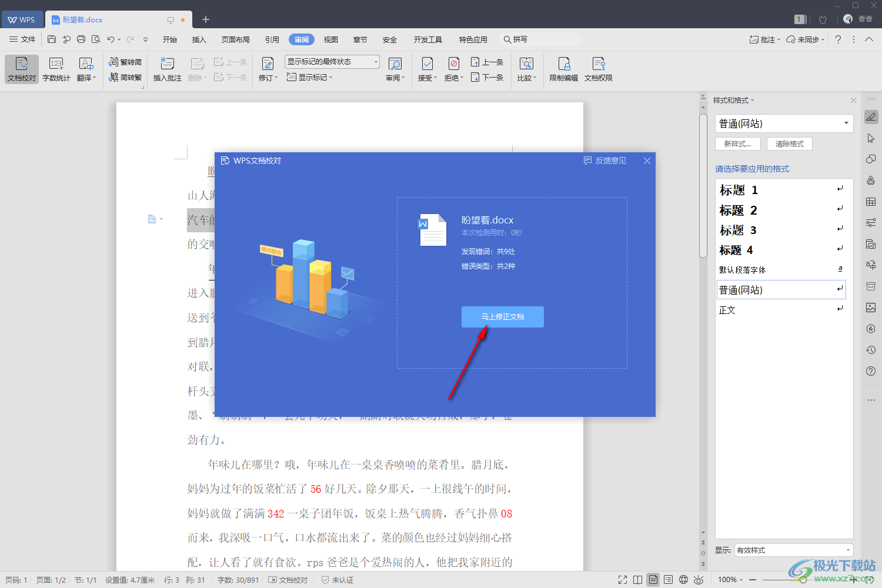Click the 文档校对 proofreading icon in ribbon
The image size is (882, 588).
tap(22, 69)
